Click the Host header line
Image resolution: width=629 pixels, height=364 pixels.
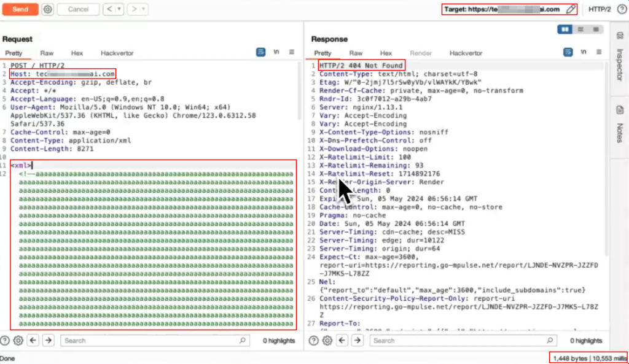point(63,74)
